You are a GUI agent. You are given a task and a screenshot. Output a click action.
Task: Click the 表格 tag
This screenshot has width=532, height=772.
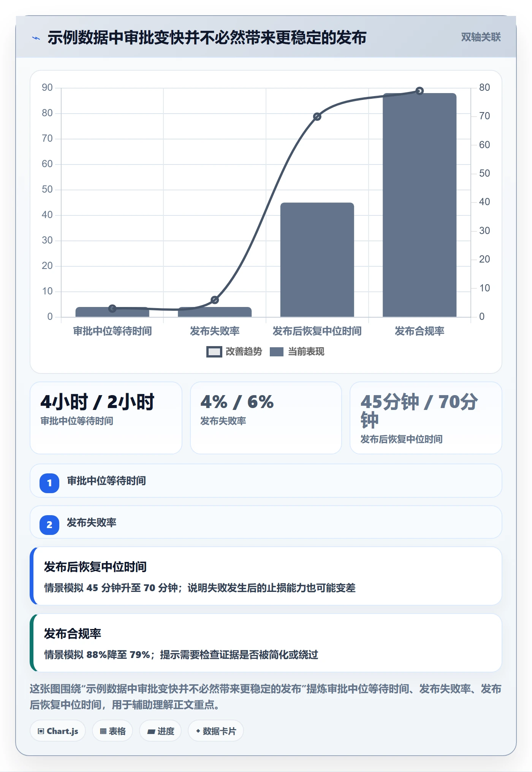112,731
